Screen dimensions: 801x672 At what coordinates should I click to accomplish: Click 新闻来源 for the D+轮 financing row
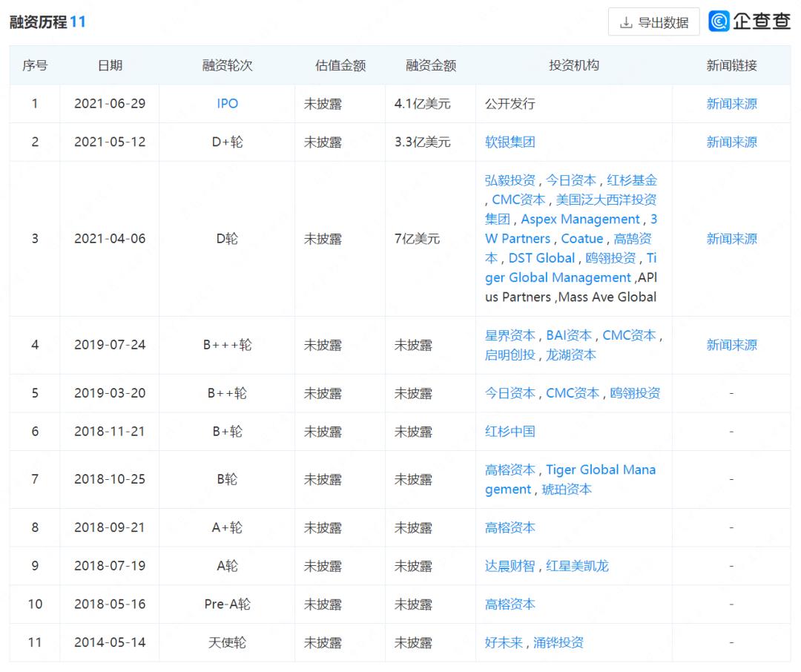pyautogui.click(x=732, y=142)
